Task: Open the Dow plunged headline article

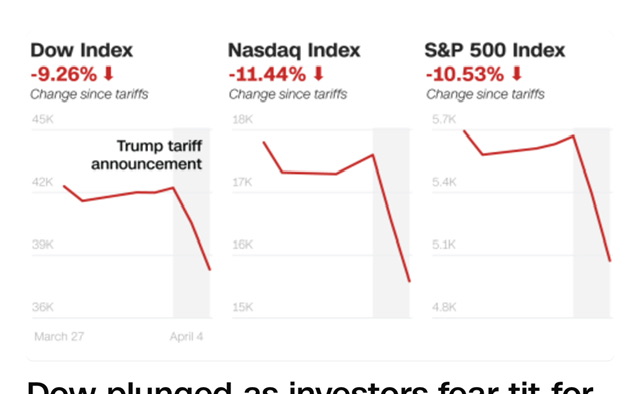Action: tap(310, 387)
